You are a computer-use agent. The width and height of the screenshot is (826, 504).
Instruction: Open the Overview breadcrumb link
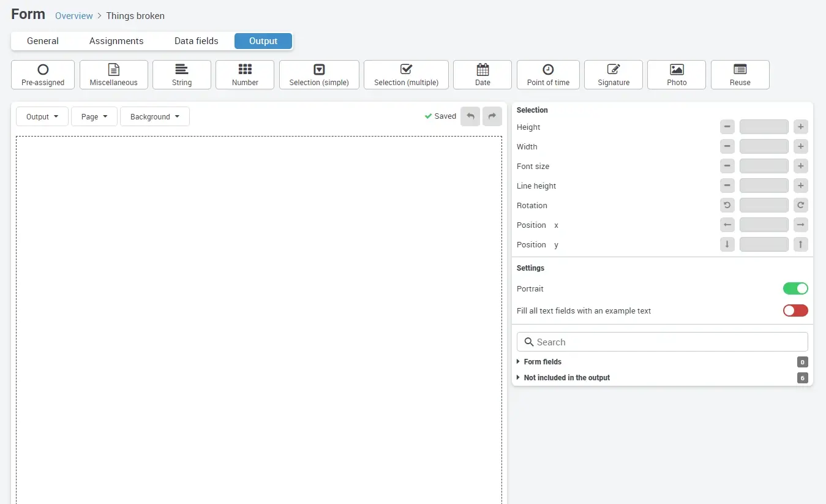(73, 15)
